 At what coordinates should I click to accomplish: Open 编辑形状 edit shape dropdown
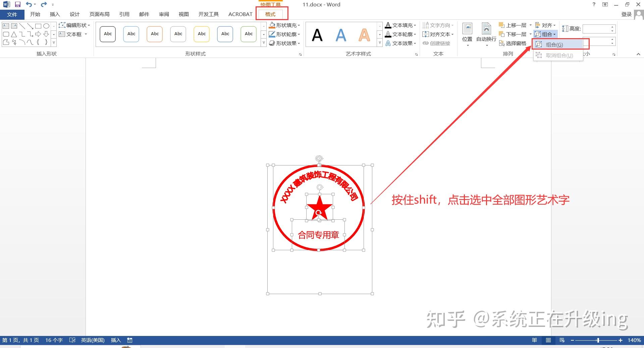[x=74, y=25]
